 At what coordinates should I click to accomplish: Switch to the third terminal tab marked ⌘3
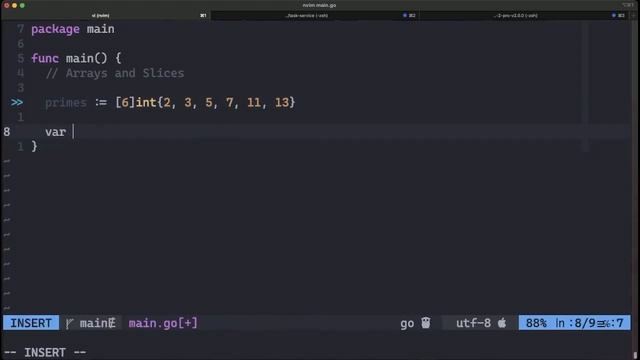coord(524,16)
